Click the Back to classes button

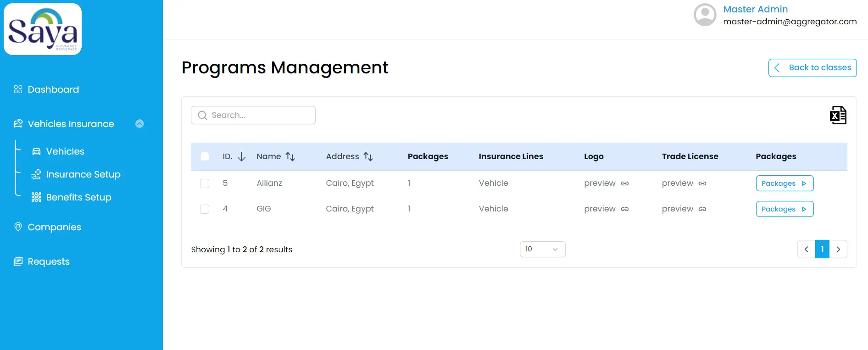coord(812,68)
